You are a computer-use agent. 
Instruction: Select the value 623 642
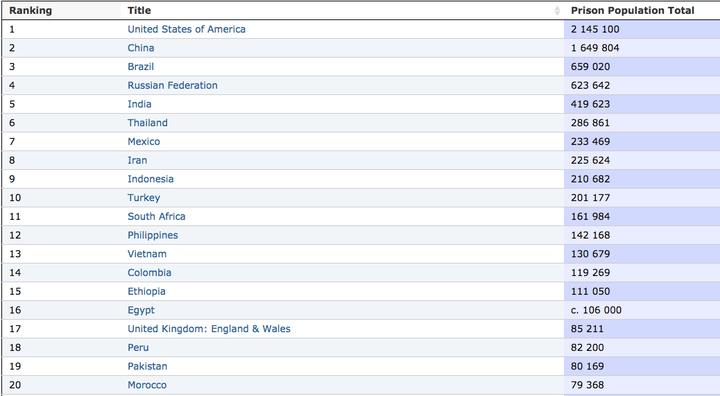click(591, 85)
